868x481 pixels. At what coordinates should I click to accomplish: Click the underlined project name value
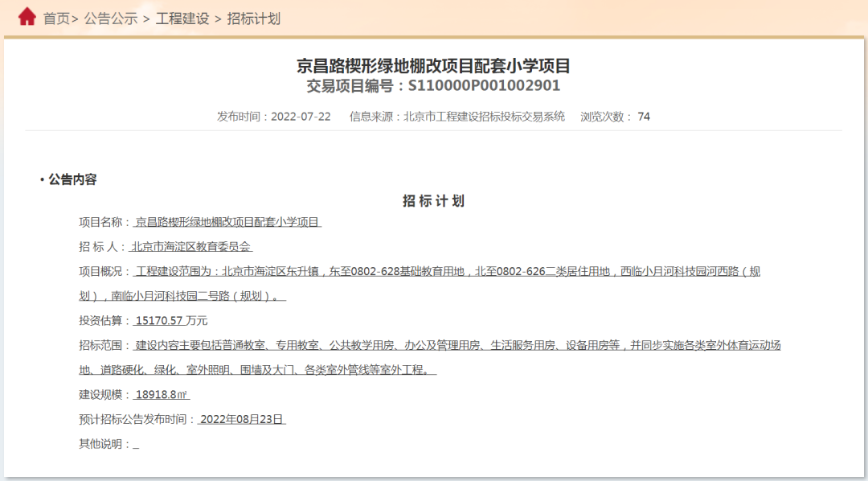(227, 222)
